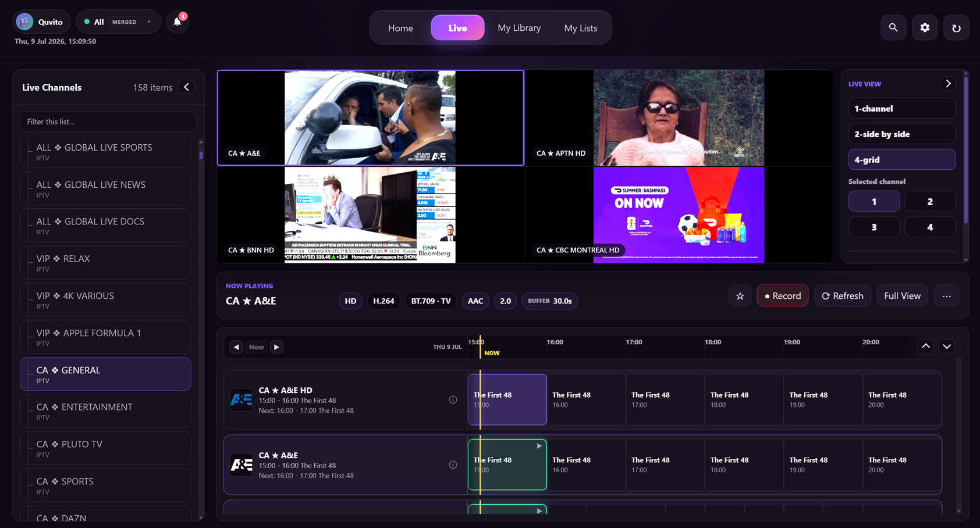Open the settings gear
980x528 pixels.
click(925, 27)
